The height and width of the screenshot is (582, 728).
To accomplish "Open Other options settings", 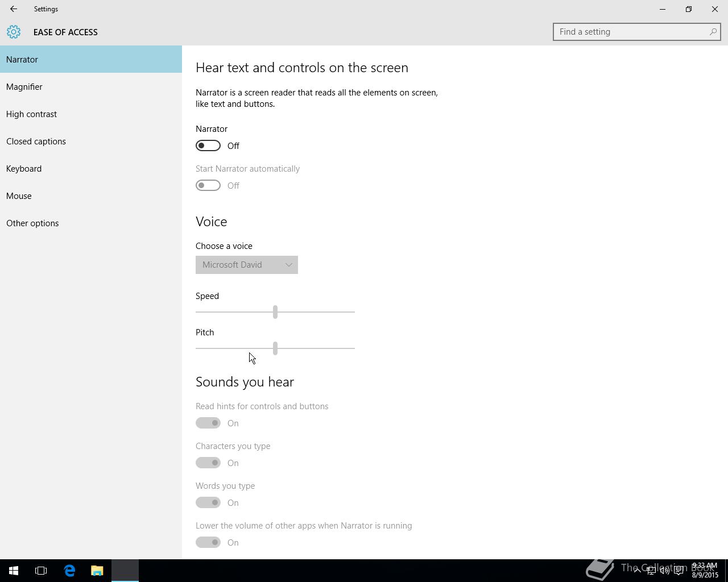I will 91,223.
